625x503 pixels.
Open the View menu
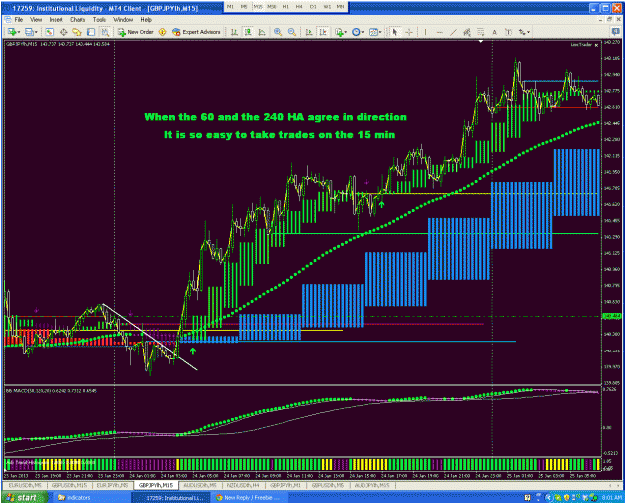pos(36,20)
